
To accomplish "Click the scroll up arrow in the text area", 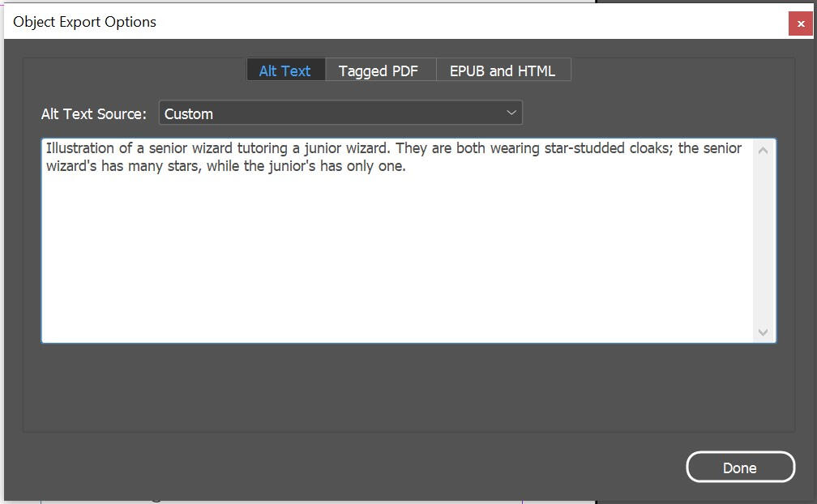I will click(762, 150).
